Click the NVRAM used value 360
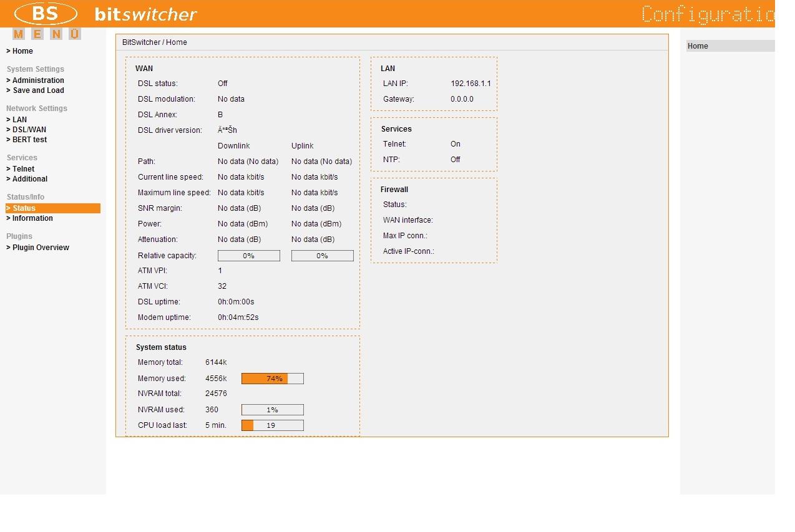 click(212, 410)
